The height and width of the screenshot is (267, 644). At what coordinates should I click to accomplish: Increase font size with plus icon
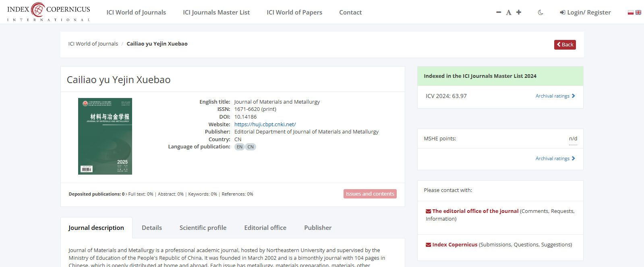tap(519, 13)
